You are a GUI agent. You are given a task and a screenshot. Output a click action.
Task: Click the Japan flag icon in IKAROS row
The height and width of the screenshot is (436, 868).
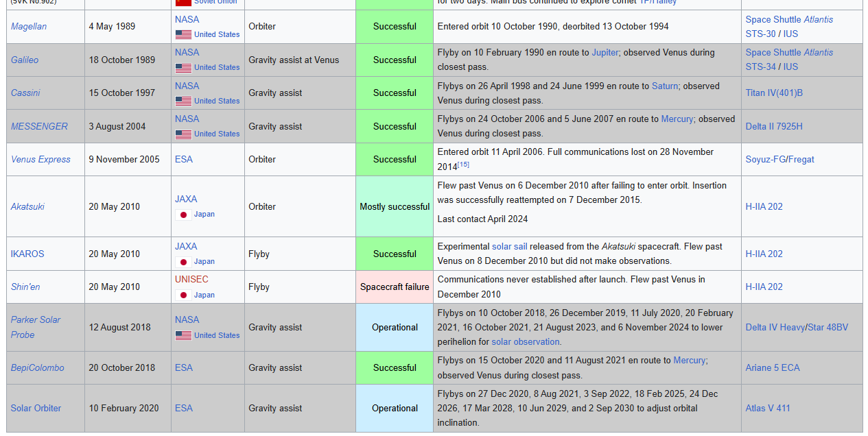(183, 262)
